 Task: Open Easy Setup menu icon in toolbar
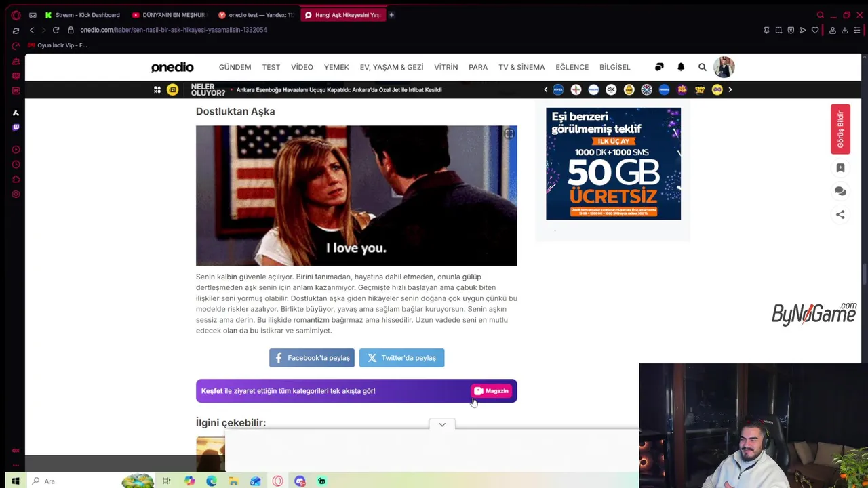click(x=857, y=30)
